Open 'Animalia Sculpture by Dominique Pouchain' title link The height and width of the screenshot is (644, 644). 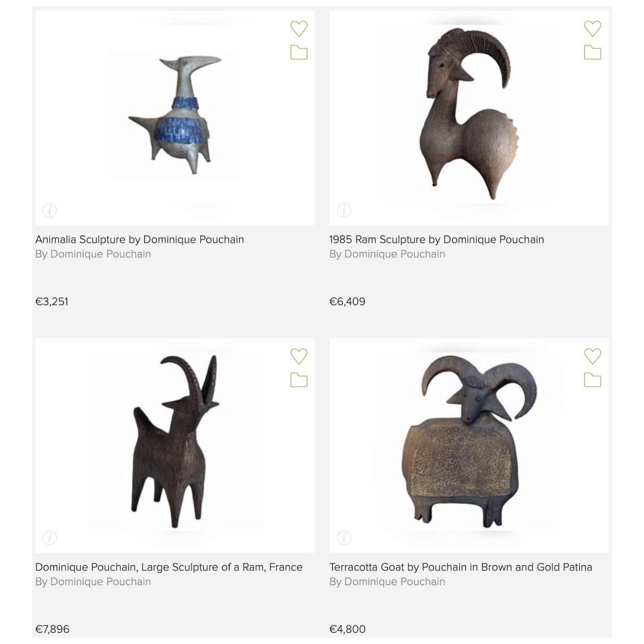click(140, 239)
